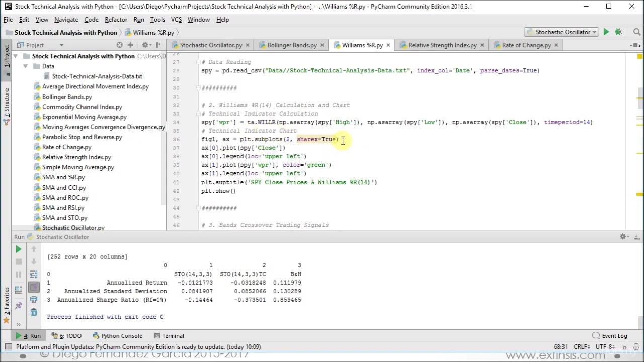This screenshot has width=644, height=362.
Task: Close the Rate of Change.py tab
Action: pyautogui.click(x=556, y=45)
